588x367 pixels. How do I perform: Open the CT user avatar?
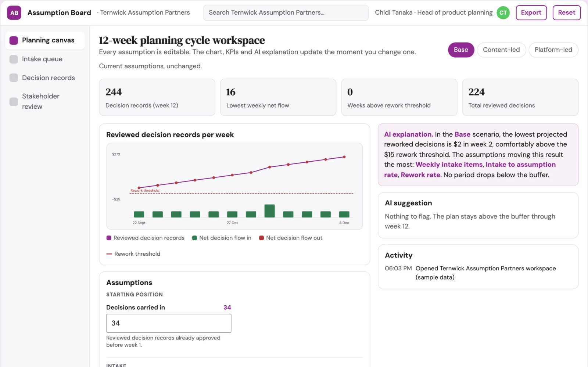pos(503,13)
